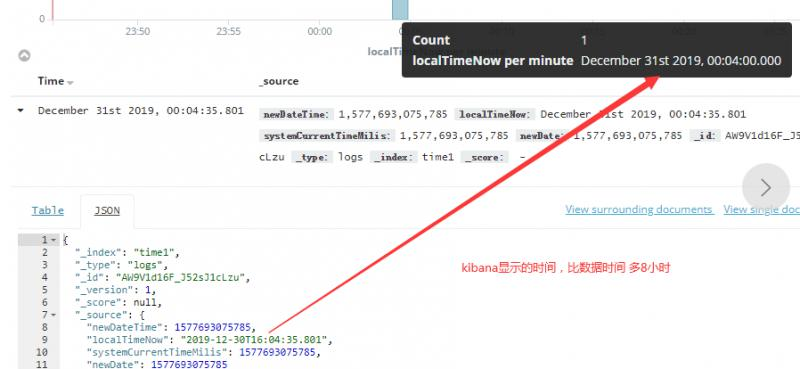The image size is (800, 369).
Task: Click the _source column header
Action: [x=279, y=81]
